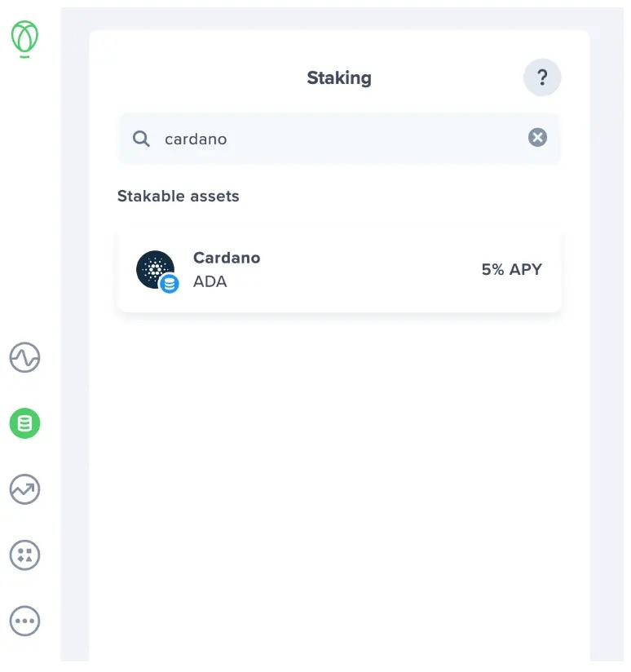Clear the search field with the X button
631x672 pixels.
pos(537,137)
